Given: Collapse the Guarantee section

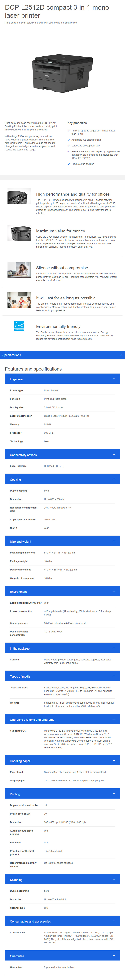Looking at the screenshot, I should click(113, 956).
